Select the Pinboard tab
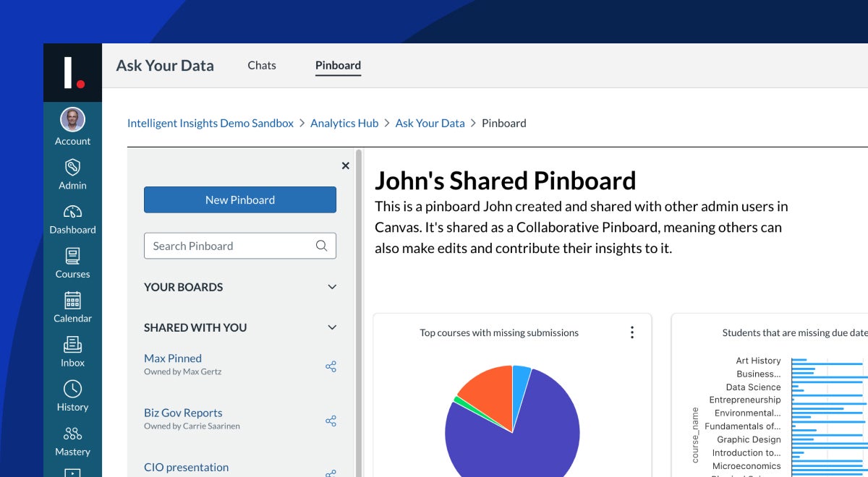The image size is (868, 477). 338,65
